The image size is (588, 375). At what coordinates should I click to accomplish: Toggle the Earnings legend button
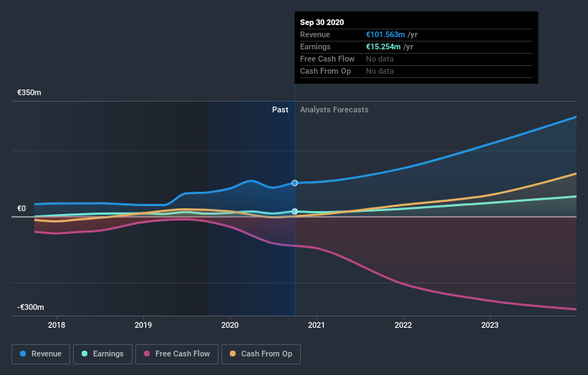(x=102, y=354)
